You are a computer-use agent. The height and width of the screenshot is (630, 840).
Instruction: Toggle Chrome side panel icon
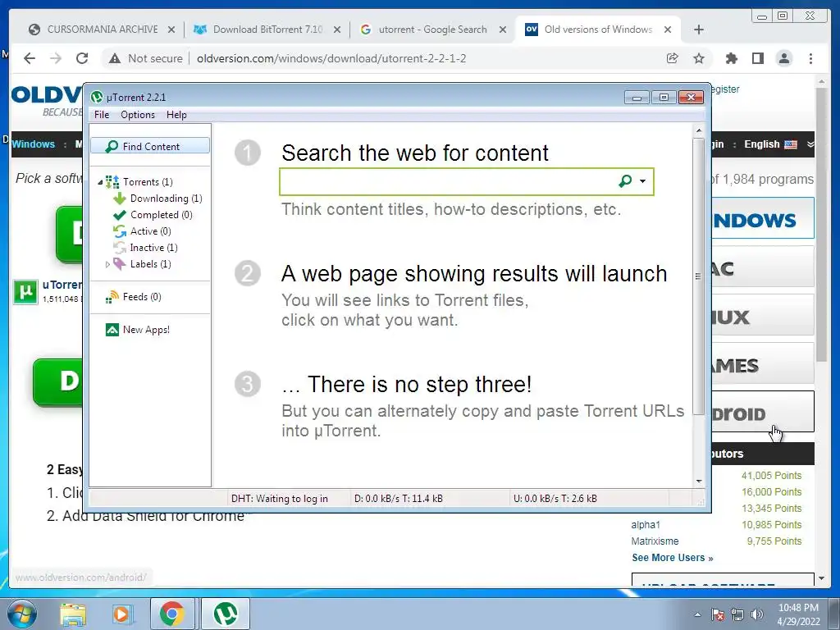[757, 58]
